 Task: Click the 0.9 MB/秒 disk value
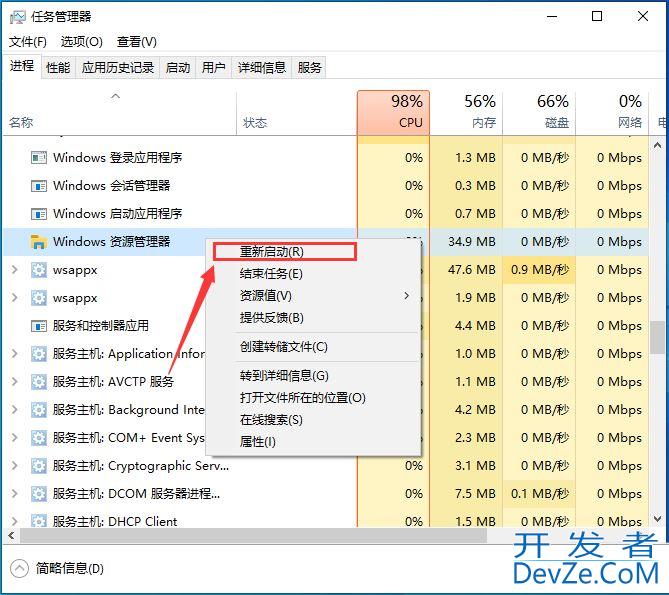tap(540, 270)
